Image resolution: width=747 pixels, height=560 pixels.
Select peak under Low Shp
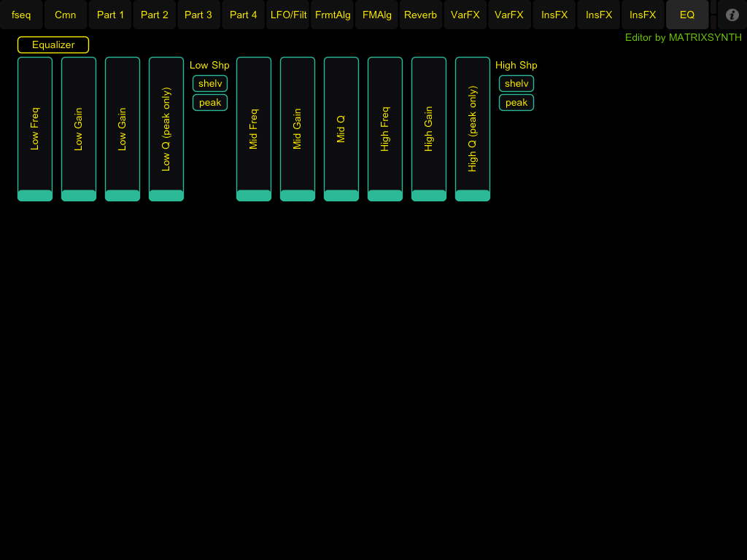point(210,103)
